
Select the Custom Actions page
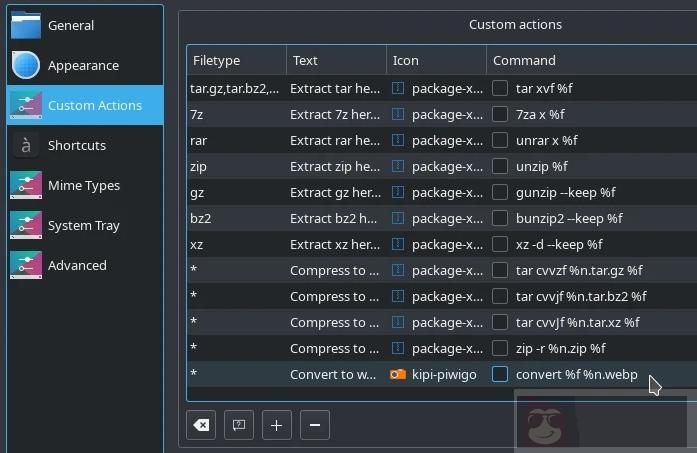click(85, 105)
